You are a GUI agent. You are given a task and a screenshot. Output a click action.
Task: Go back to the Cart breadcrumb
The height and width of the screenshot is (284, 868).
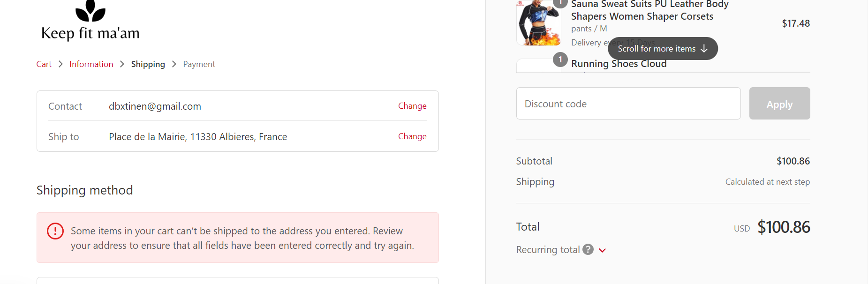point(44,64)
